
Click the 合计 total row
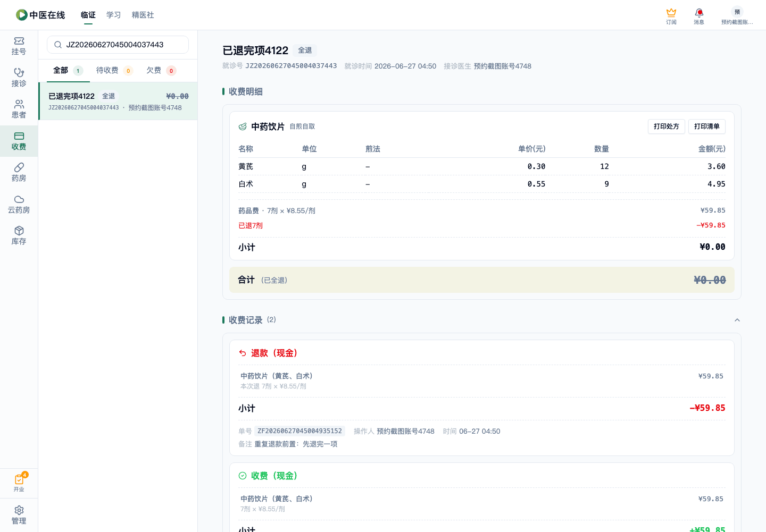(482, 280)
